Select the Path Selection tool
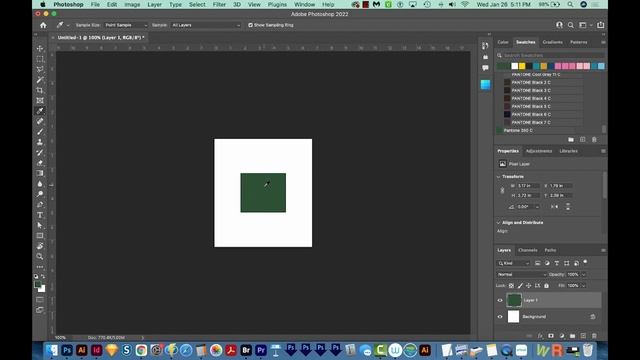640x360 pixels. pyautogui.click(x=40, y=225)
